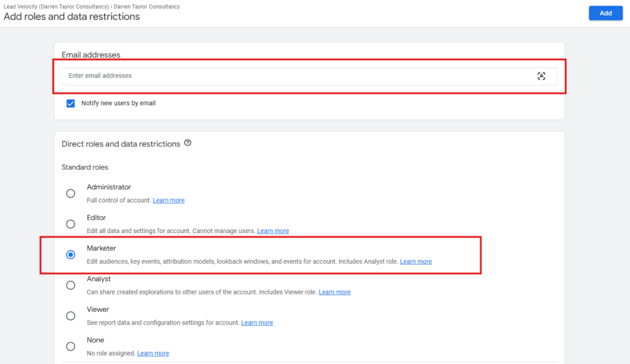Click the contact picker icon in email field

[x=541, y=76]
